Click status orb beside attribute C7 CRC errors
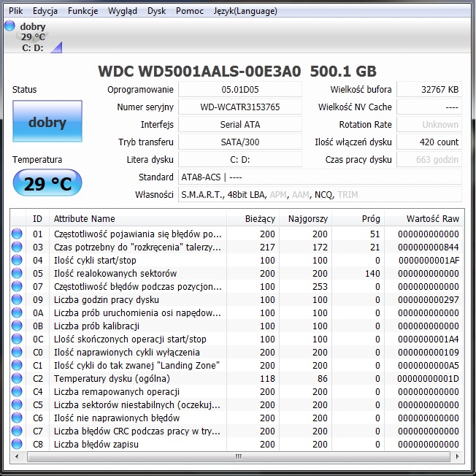The height and width of the screenshot is (476, 476). pos(17,431)
